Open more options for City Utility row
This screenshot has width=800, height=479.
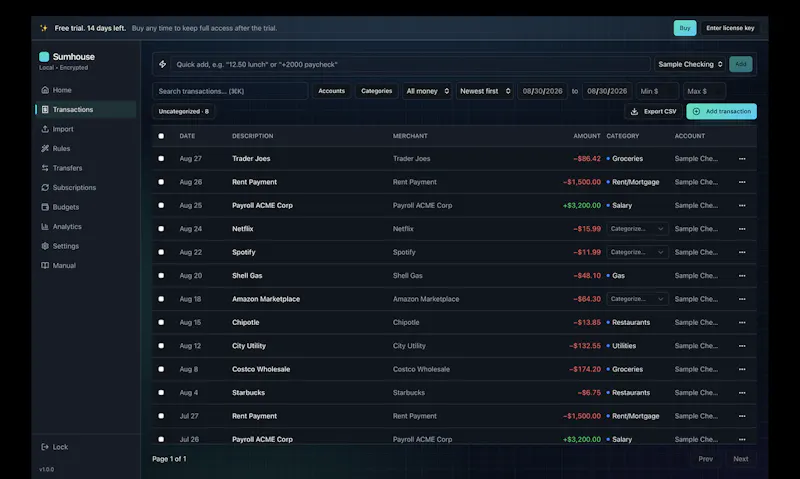742,346
